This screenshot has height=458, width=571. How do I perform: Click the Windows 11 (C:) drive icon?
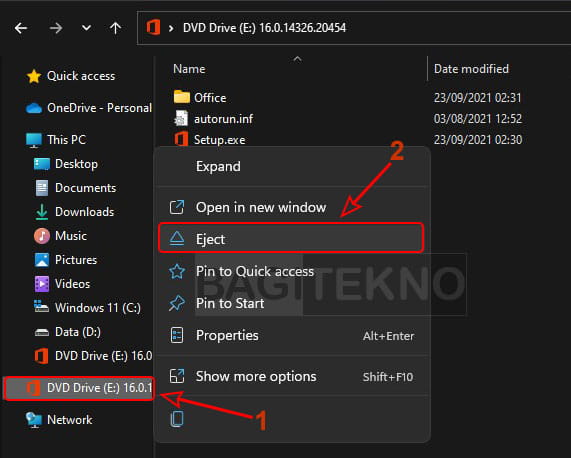pos(41,307)
